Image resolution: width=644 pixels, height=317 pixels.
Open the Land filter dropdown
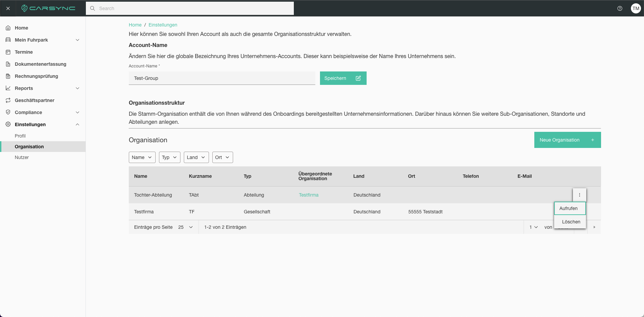(196, 157)
